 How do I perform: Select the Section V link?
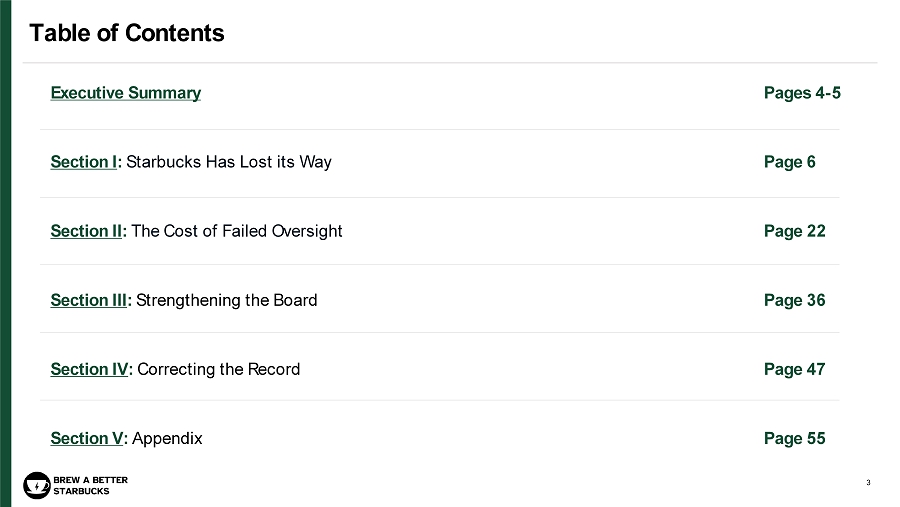[x=86, y=438]
